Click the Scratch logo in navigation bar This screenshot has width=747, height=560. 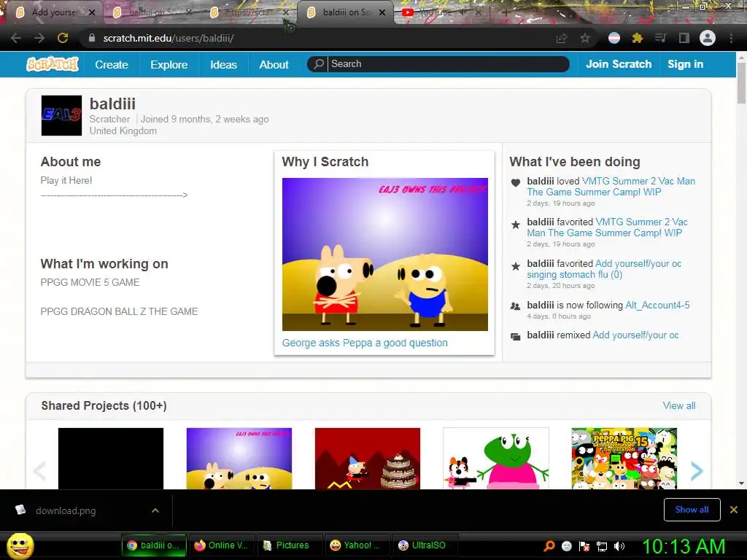[x=53, y=64]
